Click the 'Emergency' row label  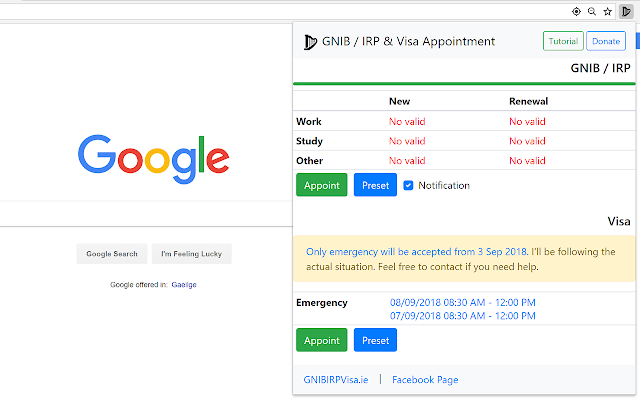(322, 303)
